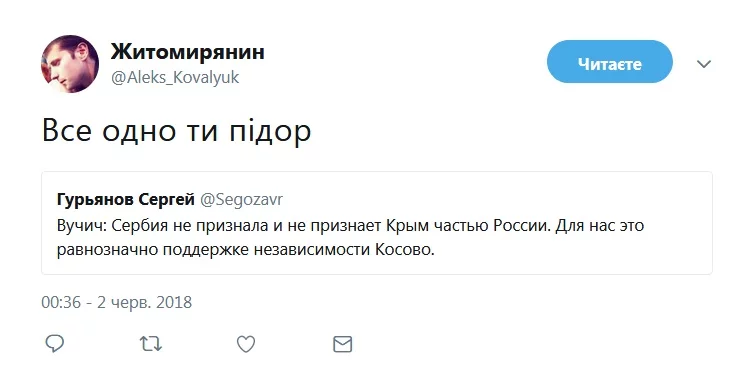Image resolution: width=753 pixels, height=375 pixels.
Task: Open the Житомирянин display name link
Action: pyautogui.click(x=187, y=51)
